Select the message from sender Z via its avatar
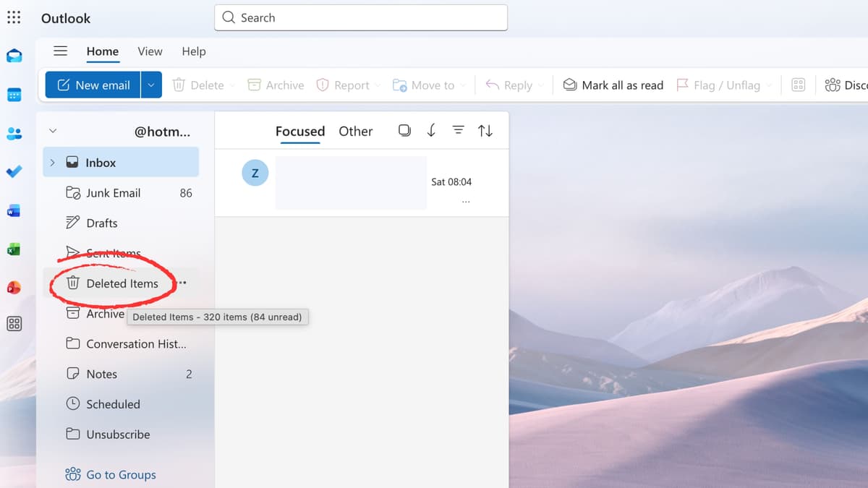The width and height of the screenshot is (868, 488). (255, 173)
